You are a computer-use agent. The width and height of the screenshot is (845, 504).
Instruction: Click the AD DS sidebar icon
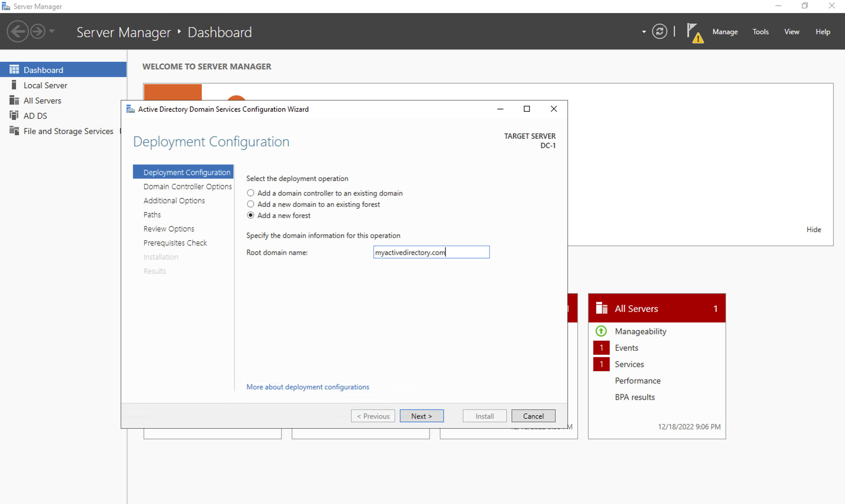pyautogui.click(x=14, y=115)
